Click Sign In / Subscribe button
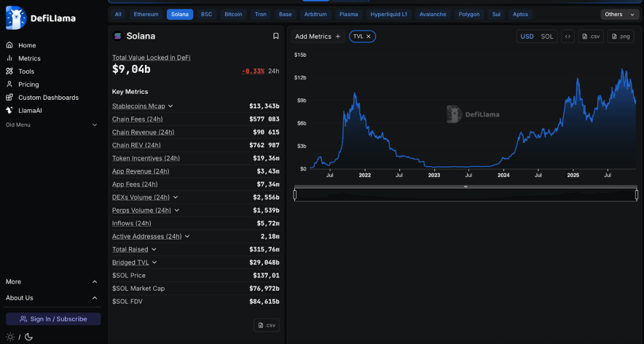644x344 pixels. 53,318
